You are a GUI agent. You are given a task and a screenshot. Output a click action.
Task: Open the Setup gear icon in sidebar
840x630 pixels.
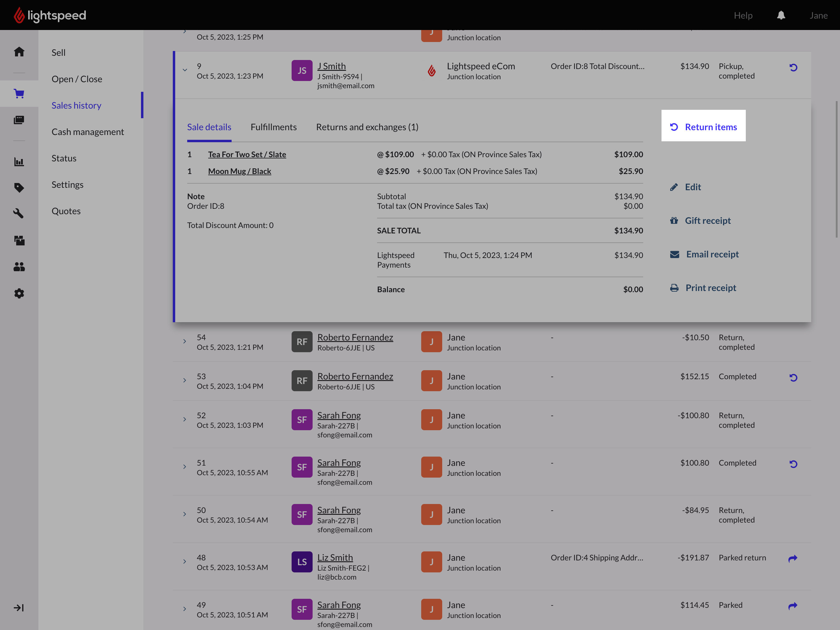click(19, 293)
